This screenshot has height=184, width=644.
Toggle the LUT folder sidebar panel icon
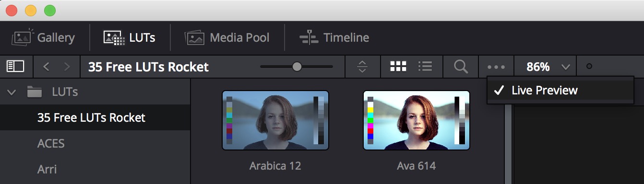[x=15, y=67]
